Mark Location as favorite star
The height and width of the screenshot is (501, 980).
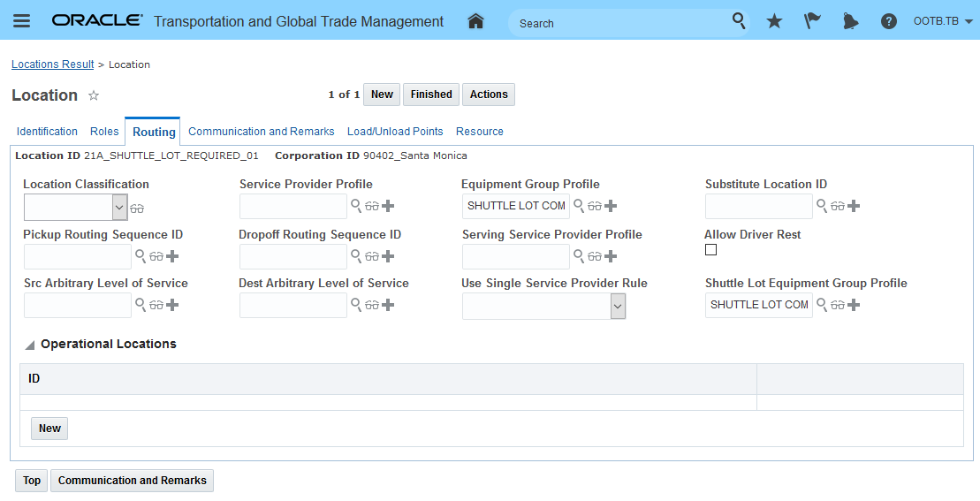[x=94, y=95]
